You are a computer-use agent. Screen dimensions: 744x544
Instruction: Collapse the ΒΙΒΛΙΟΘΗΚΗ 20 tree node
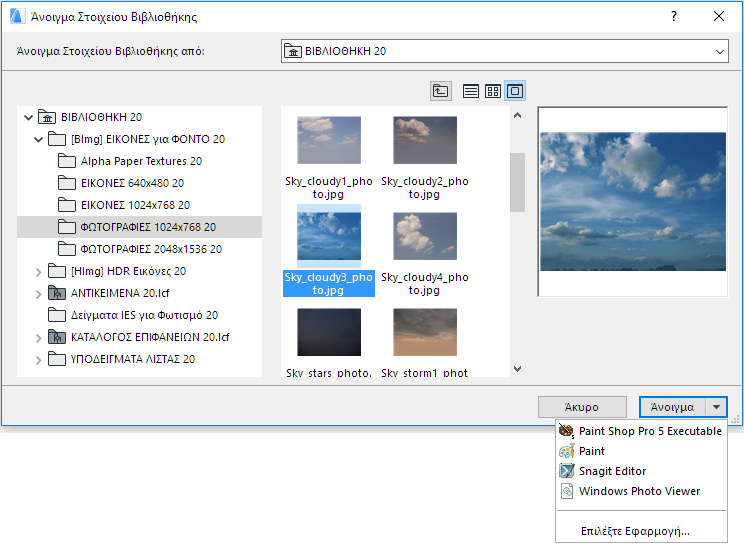tap(28, 117)
